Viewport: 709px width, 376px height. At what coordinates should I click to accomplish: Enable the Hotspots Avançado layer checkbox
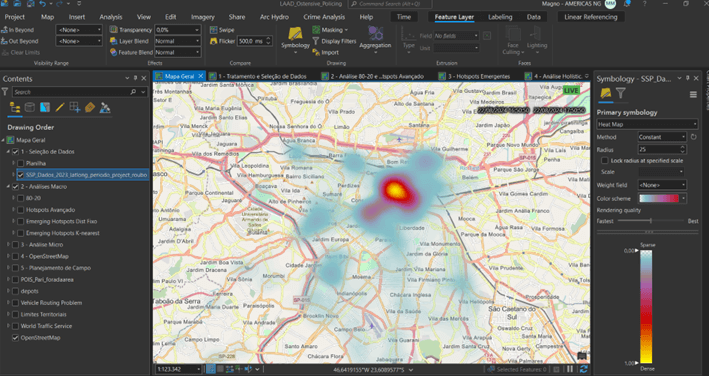coord(20,210)
